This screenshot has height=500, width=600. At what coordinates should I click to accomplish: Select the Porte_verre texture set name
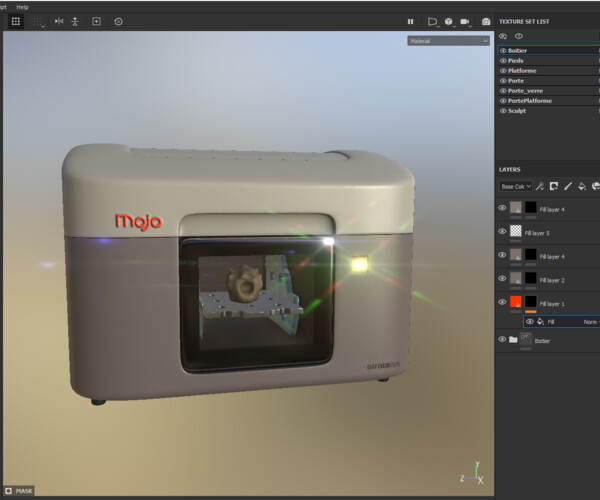525,91
